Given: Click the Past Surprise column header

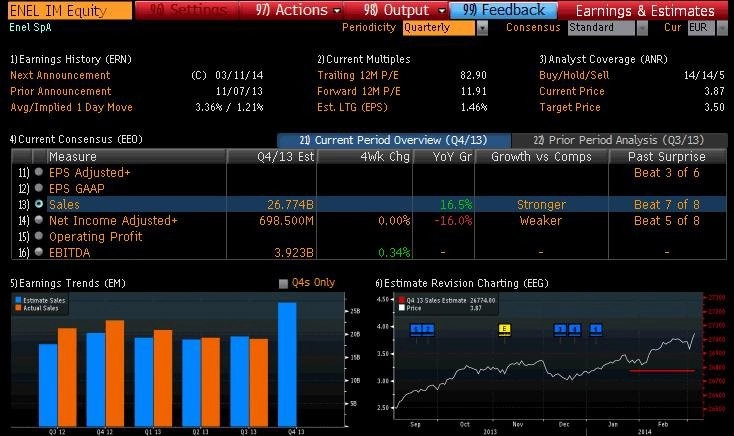Looking at the screenshot, I should [x=667, y=156].
